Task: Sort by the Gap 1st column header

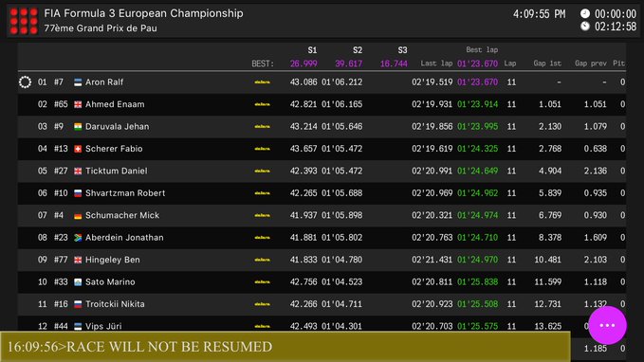Action: pos(547,63)
